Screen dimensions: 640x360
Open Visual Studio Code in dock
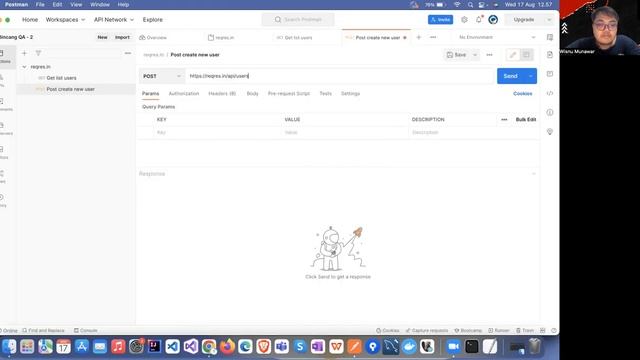tap(173, 347)
